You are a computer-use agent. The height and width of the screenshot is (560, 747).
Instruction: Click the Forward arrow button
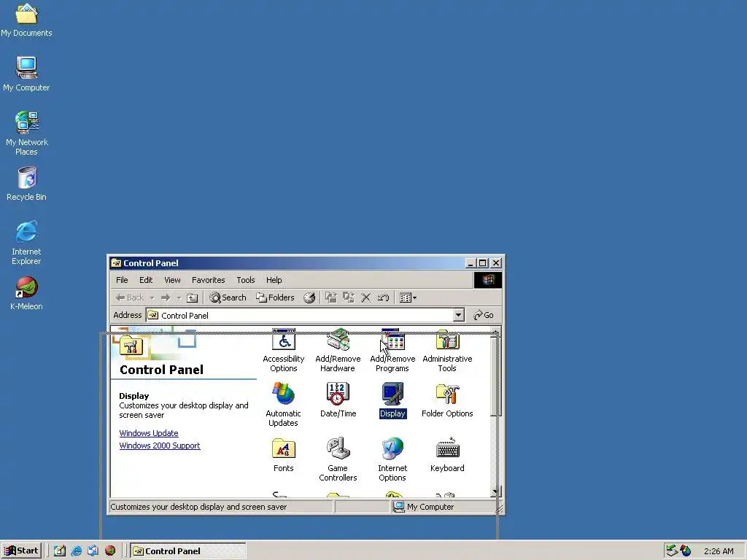[x=166, y=297]
